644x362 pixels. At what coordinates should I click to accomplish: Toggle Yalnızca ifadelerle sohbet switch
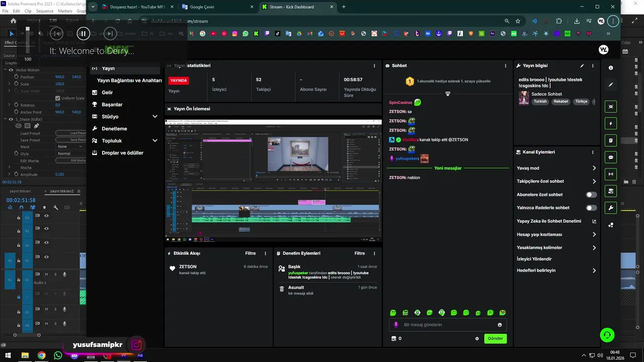(x=591, y=208)
